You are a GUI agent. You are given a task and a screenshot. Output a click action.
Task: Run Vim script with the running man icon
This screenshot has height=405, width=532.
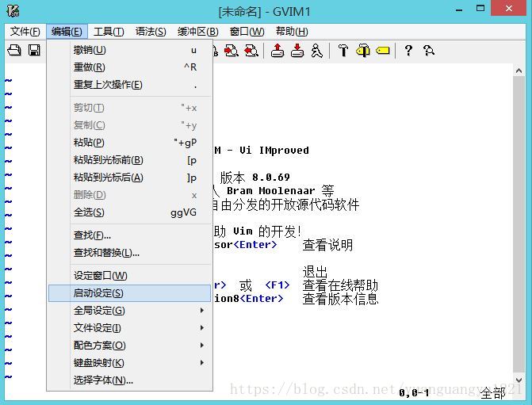pos(317,51)
